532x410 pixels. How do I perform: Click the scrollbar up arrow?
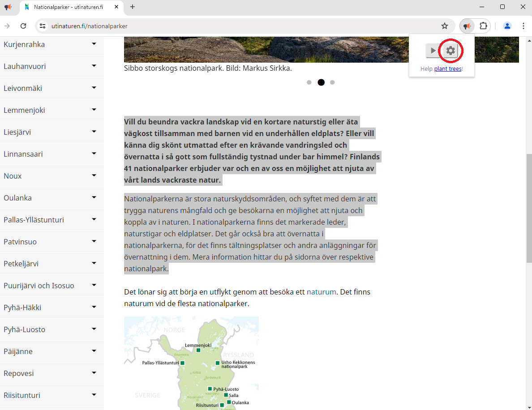pos(529,40)
